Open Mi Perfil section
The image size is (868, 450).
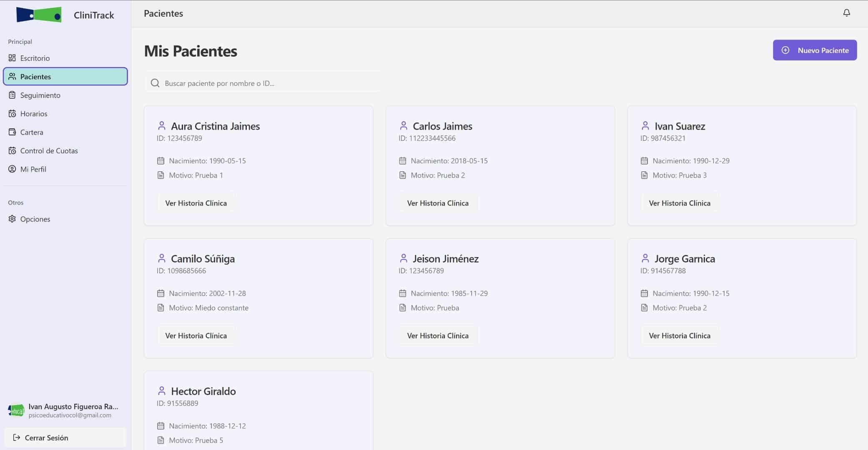[33, 169]
